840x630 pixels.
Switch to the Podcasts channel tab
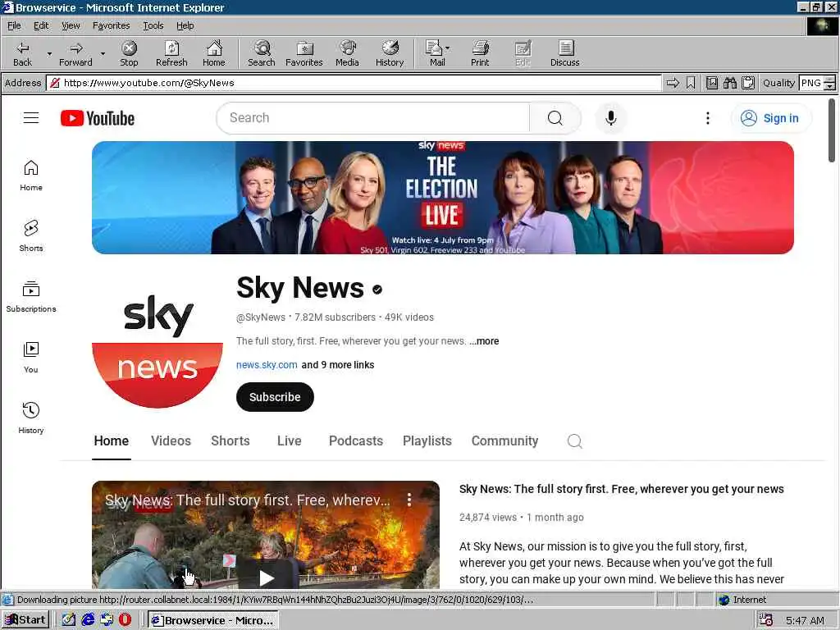coord(356,441)
